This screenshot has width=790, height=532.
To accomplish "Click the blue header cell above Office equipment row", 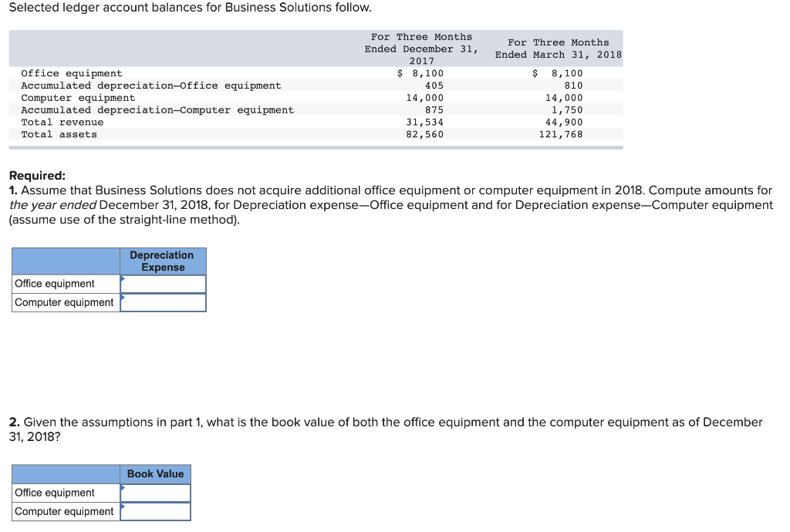I will tap(66, 261).
